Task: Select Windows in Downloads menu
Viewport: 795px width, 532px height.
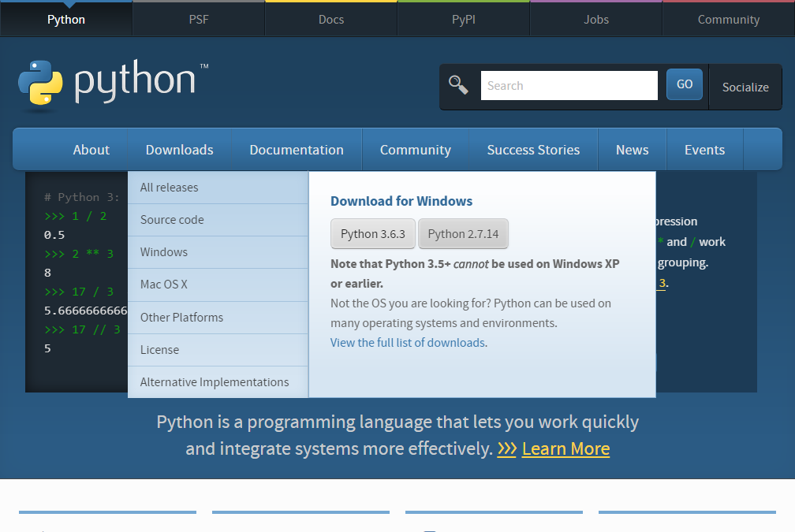Action: 218,252
